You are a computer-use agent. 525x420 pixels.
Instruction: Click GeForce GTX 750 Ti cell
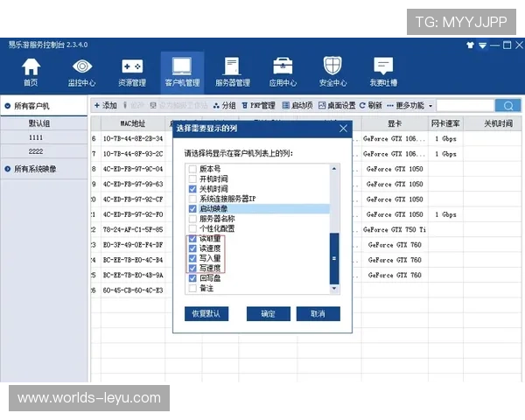(395, 230)
